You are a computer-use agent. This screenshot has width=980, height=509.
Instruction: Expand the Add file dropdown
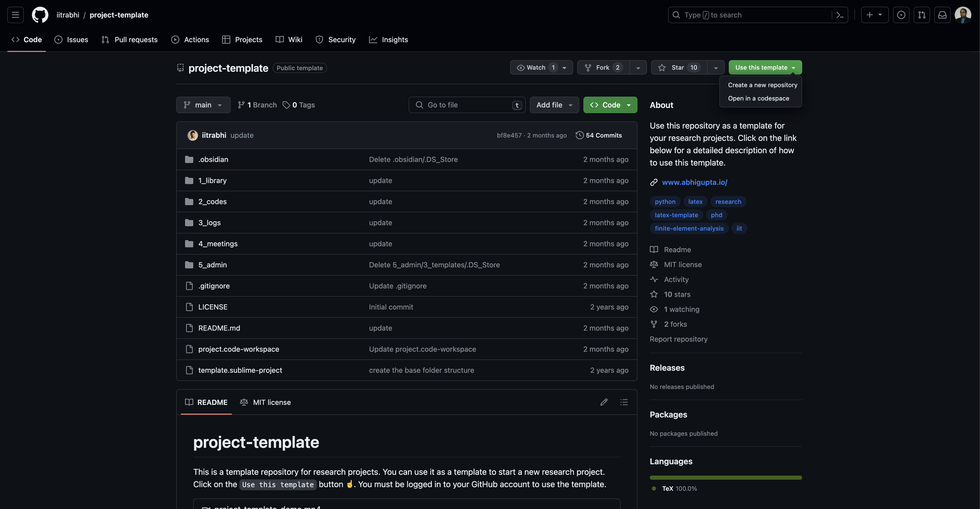tap(554, 105)
